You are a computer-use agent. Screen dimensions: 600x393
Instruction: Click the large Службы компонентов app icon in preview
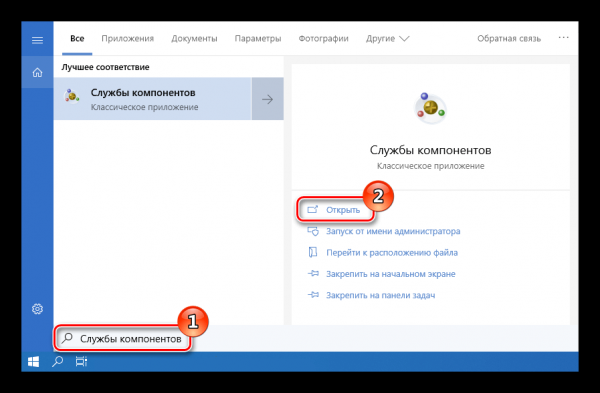coord(430,108)
